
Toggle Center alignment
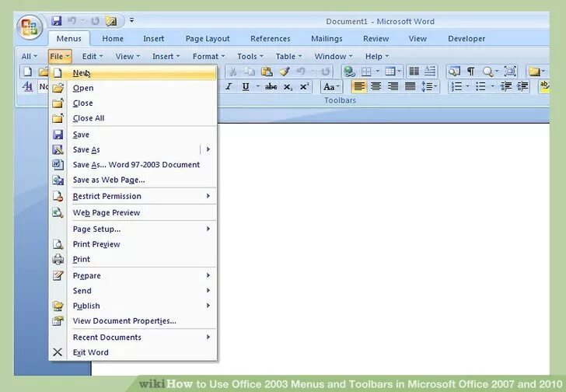tap(376, 86)
